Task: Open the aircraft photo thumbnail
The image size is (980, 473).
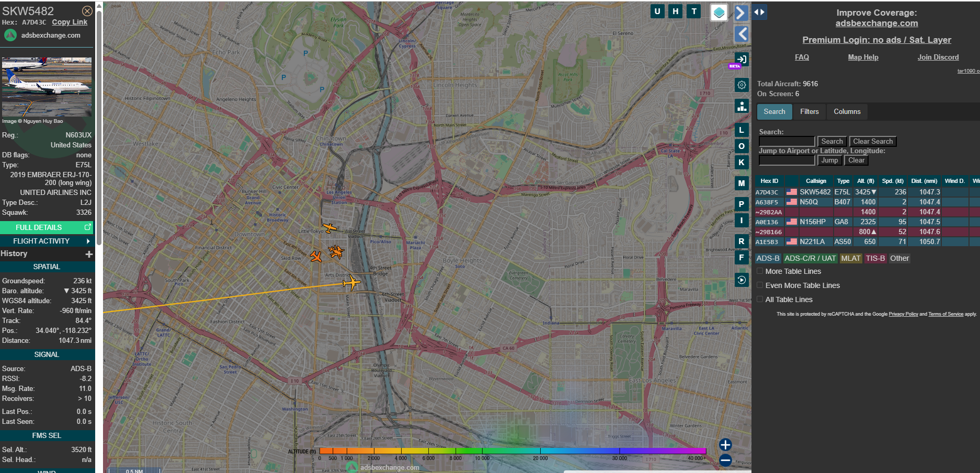Action: [47, 87]
